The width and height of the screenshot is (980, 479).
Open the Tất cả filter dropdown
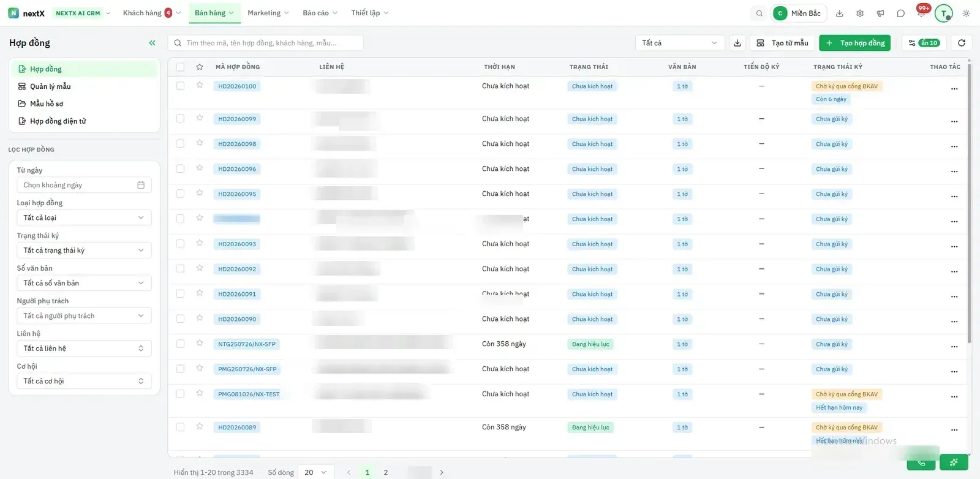coord(680,43)
